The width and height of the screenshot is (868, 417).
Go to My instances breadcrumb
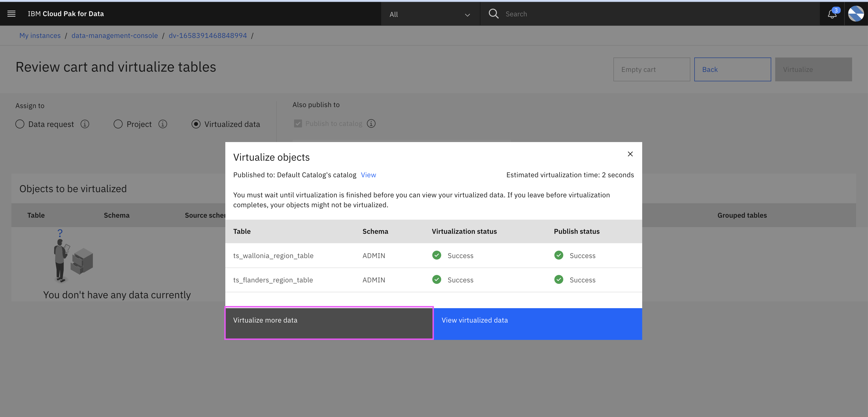40,35
